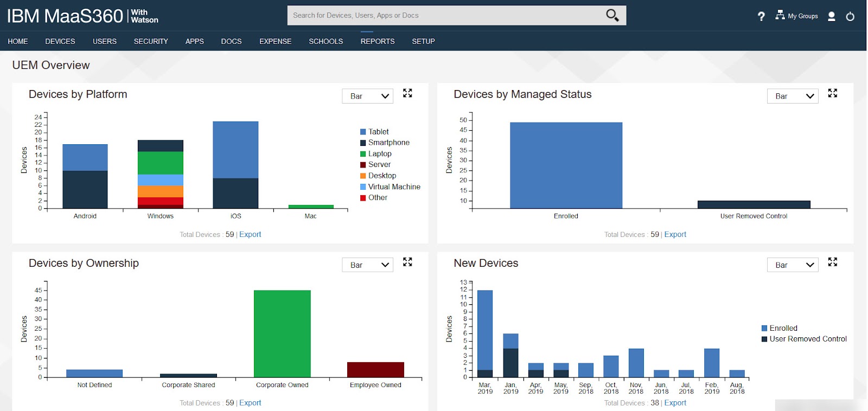Change New Devices chart type dropdown
The width and height of the screenshot is (868, 411).
tap(793, 265)
